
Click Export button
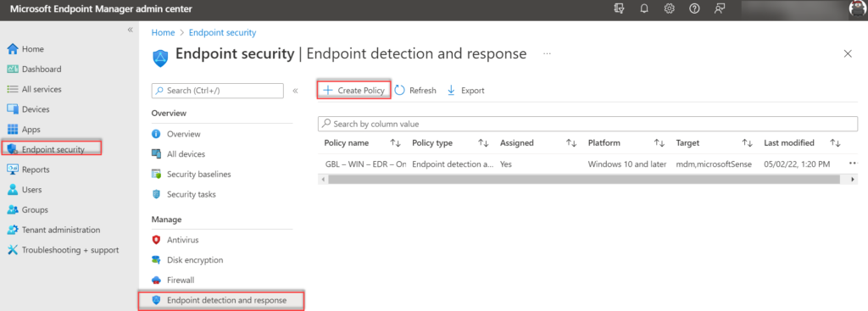[x=465, y=90]
